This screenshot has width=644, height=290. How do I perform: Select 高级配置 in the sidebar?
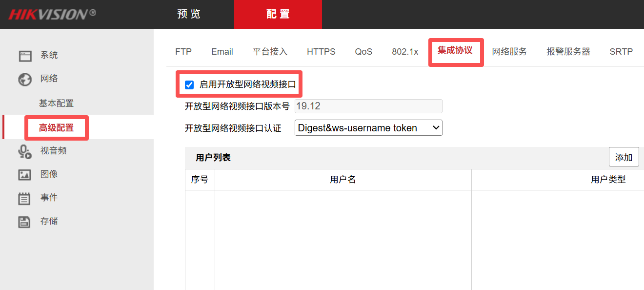click(57, 128)
